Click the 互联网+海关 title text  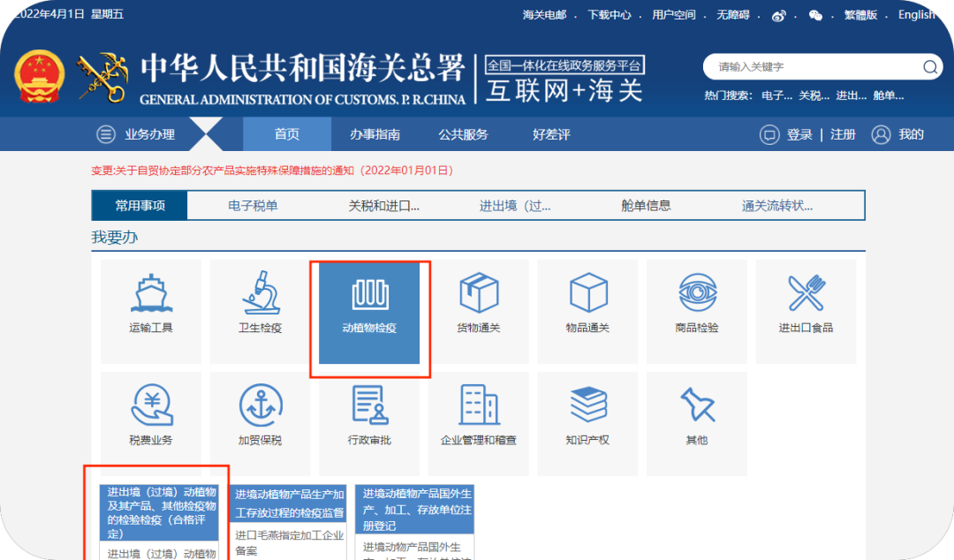564,91
